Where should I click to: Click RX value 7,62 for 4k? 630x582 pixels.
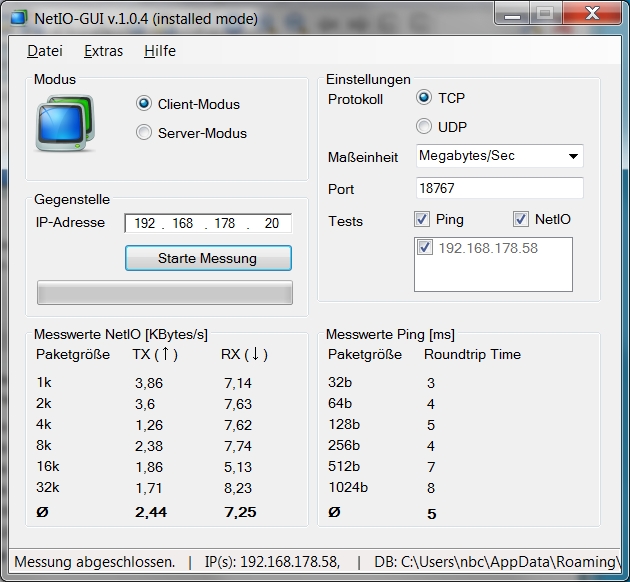click(238, 425)
